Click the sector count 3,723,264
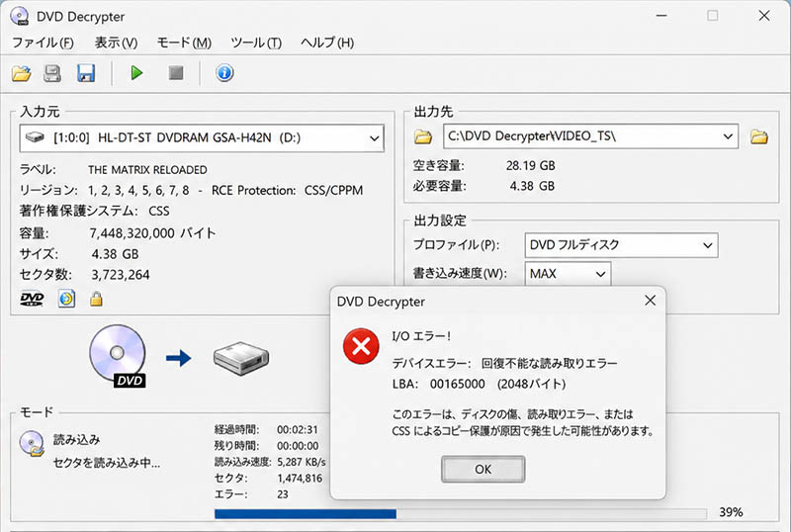The height and width of the screenshot is (532, 791). (121, 275)
